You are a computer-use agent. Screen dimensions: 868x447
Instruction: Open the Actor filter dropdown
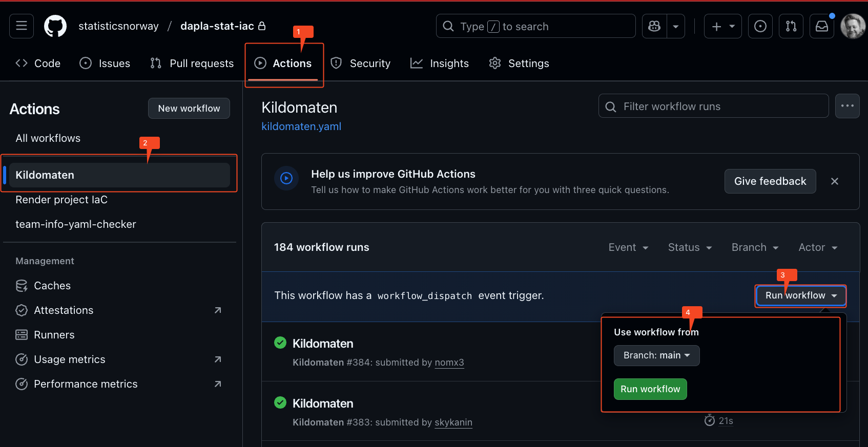(x=818, y=247)
